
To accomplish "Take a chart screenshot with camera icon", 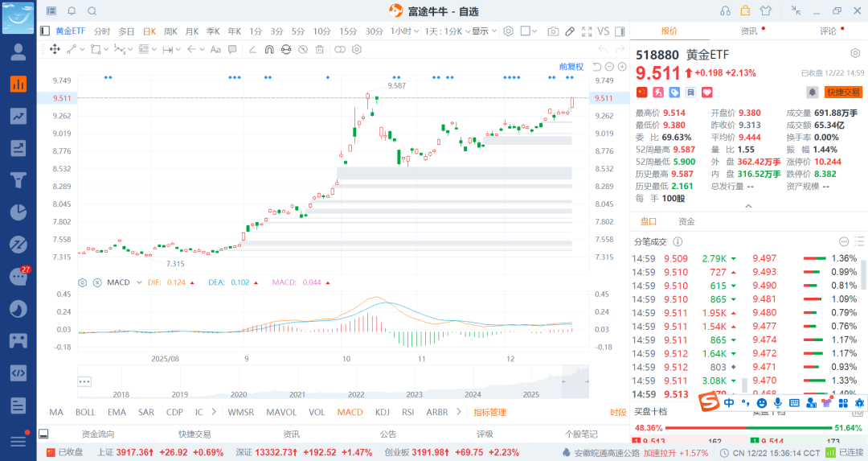I will tap(552, 31).
